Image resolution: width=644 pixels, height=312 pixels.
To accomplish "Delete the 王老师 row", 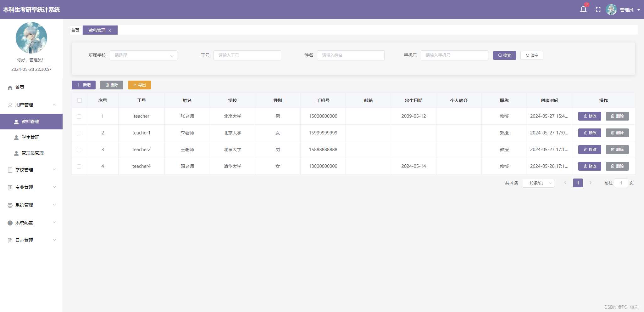I will (x=617, y=150).
